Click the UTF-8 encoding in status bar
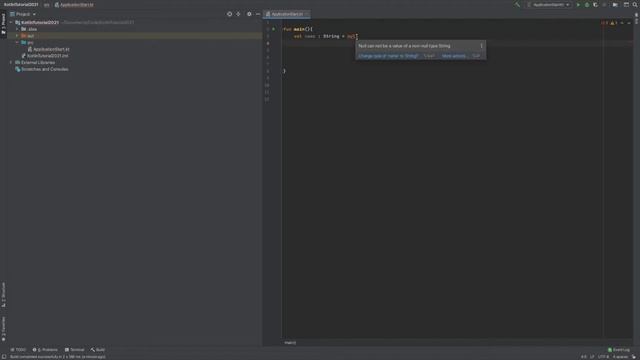Screen dimensions: 640x360 click(x=603, y=357)
